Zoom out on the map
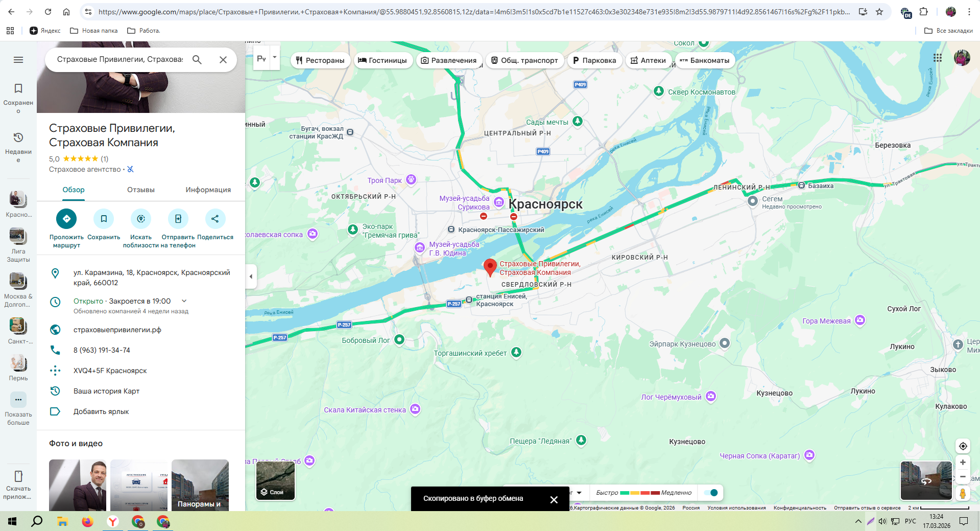The image size is (980, 531). click(963, 477)
